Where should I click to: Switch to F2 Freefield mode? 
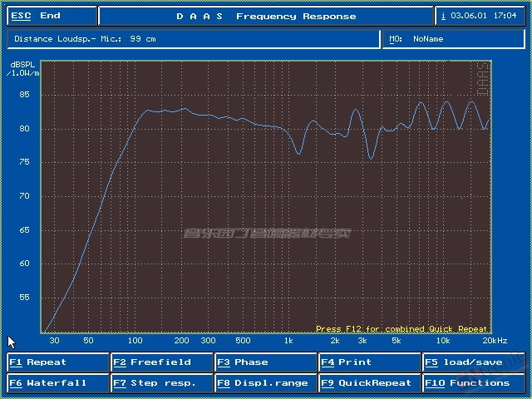tap(162, 362)
